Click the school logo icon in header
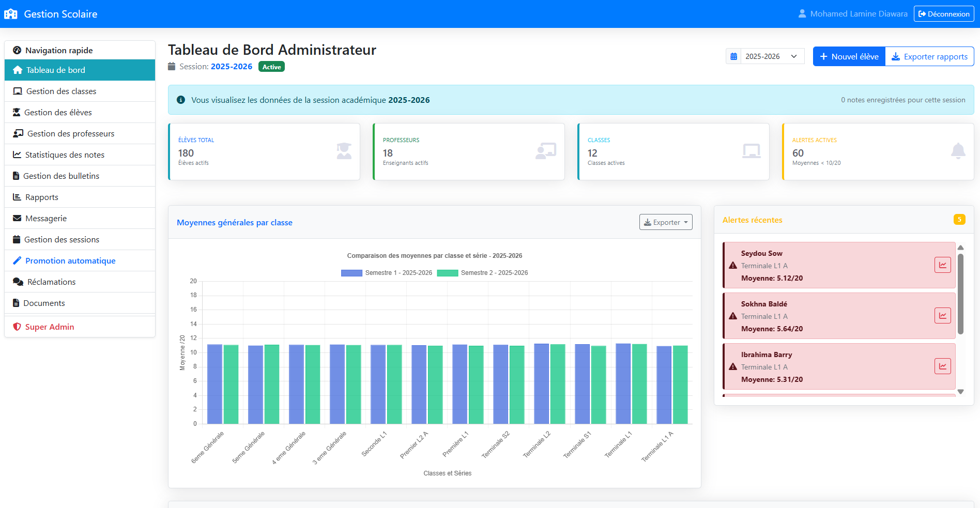 tap(11, 14)
